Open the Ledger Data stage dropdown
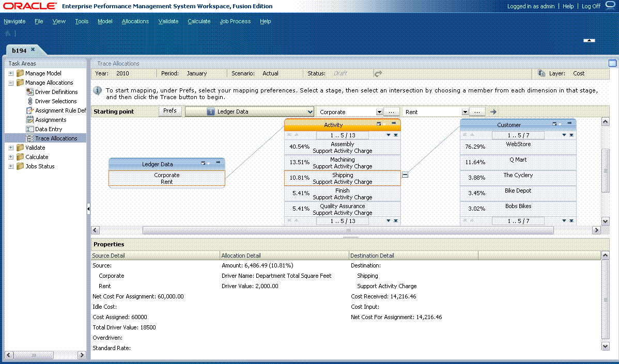 pyautogui.click(x=311, y=111)
